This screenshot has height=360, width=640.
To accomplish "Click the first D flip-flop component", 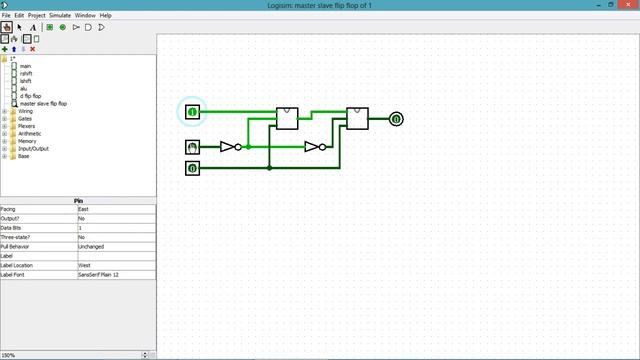I will pos(287,119).
